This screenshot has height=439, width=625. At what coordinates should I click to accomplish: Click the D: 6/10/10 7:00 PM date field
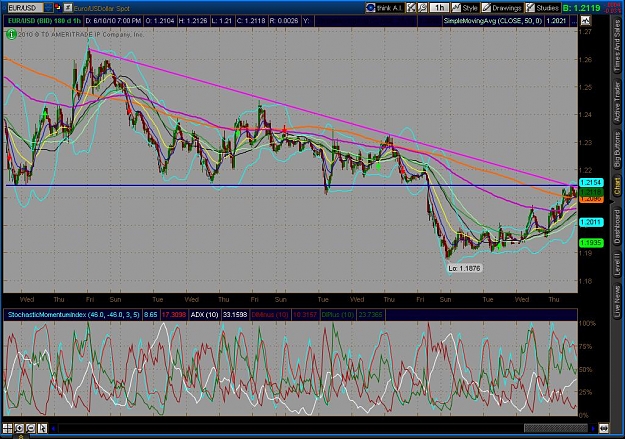pyautogui.click(x=113, y=21)
